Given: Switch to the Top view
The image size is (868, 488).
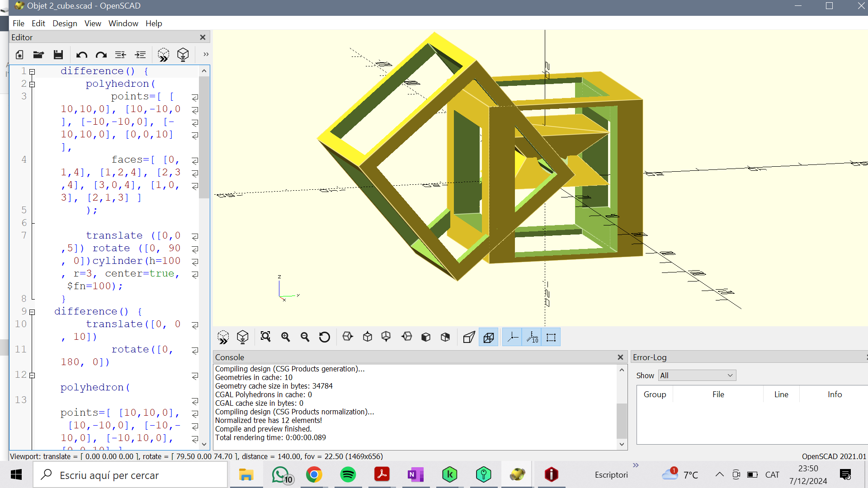Looking at the screenshot, I should pyautogui.click(x=368, y=337).
